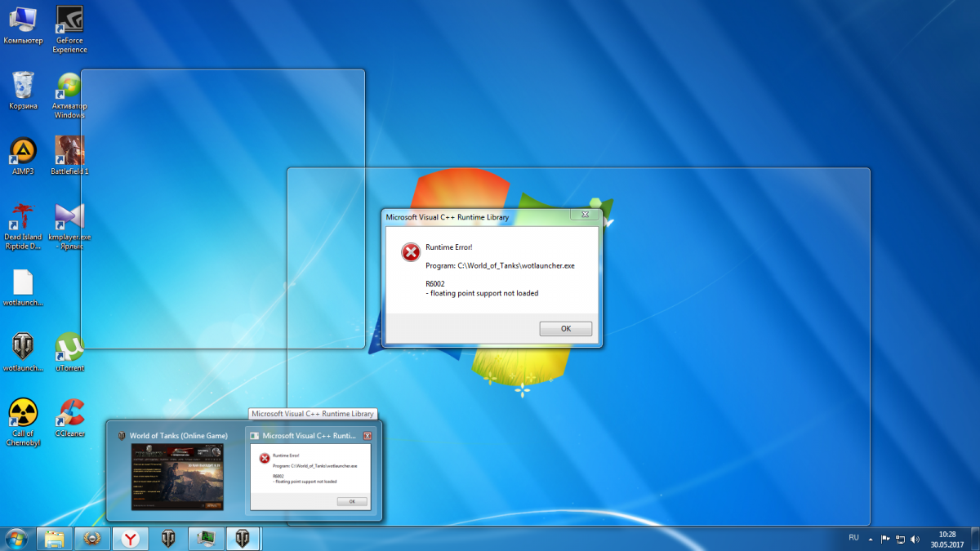Open Windows Explorer from the taskbar
The height and width of the screenshot is (551, 980).
(54, 538)
